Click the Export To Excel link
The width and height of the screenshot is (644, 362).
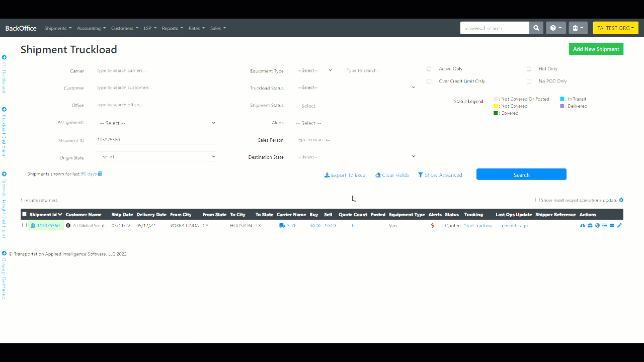(346, 175)
